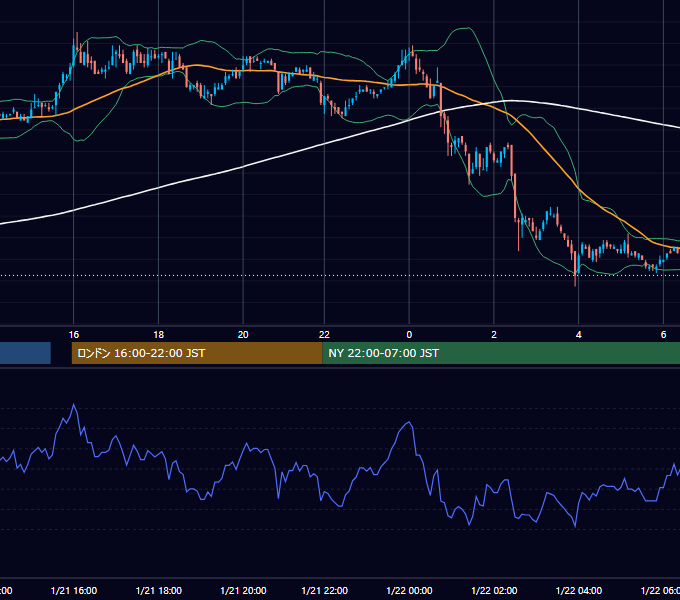The image size is (680, 600).
Task: Click the 1/21 16:00 label on oscillator axis
Action: click(x=74, y=590)
